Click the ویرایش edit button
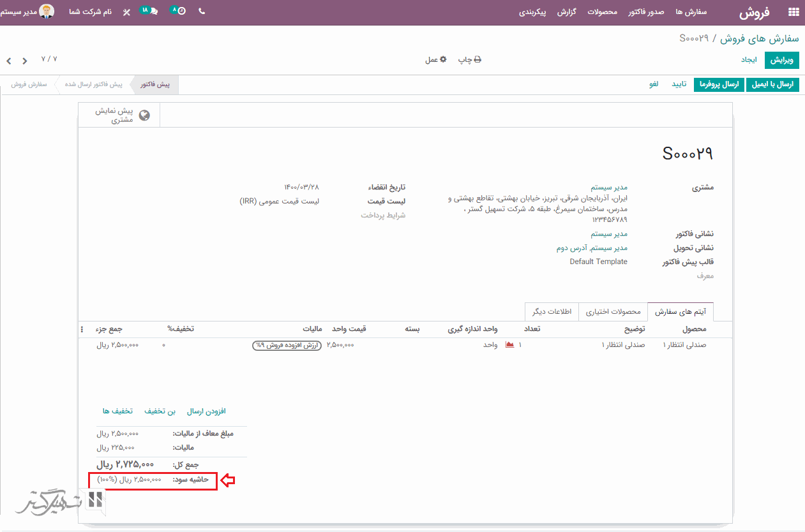Screen dimensions: 805x532 [x=782, y=59]
